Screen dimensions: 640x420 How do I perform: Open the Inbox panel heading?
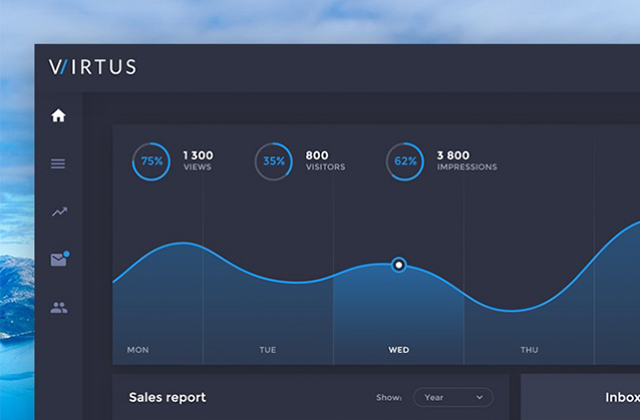click(x=621, y=397)
